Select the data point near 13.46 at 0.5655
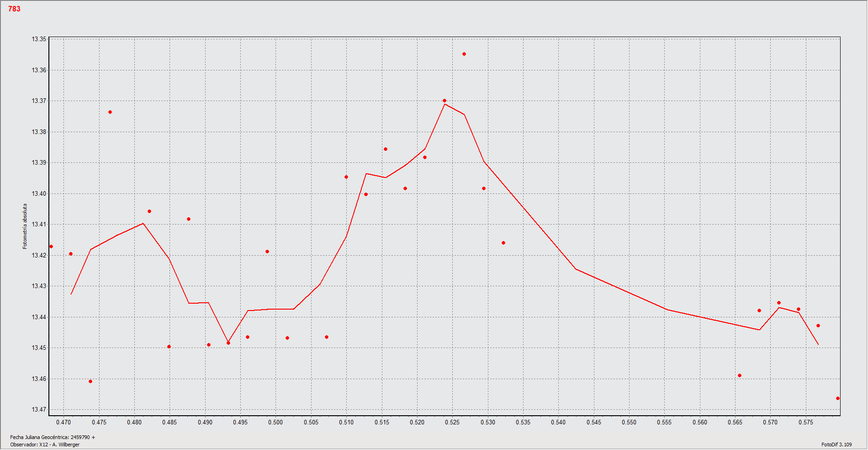 (x=740, y=375)
